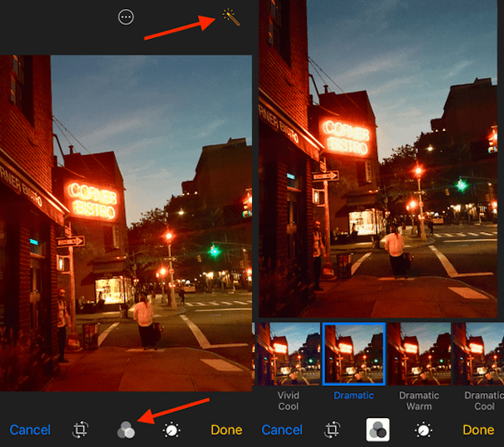Open crop and rotate tool in right screen
The image size is (504, 447).
(x=332, y=430)
